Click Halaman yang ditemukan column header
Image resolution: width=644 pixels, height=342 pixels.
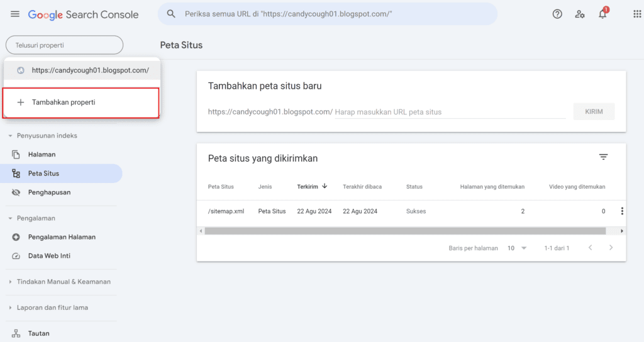tap(492, 186)
